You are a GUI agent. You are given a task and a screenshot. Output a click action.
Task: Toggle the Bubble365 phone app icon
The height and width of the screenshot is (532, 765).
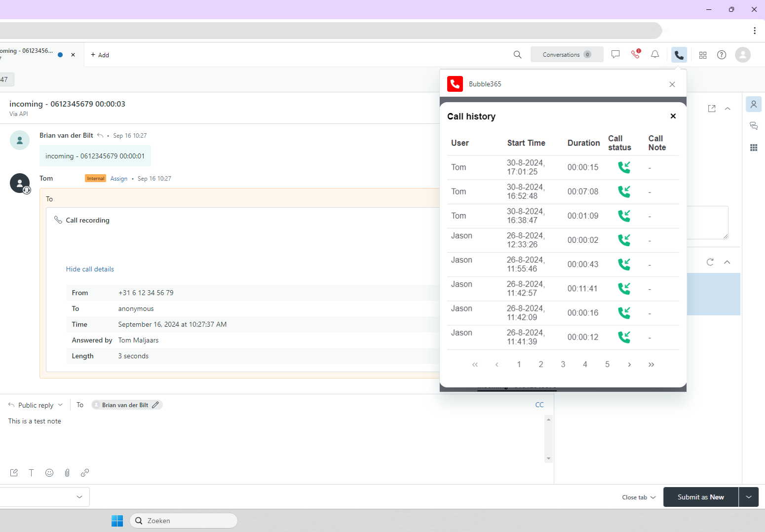coord(679,55)
